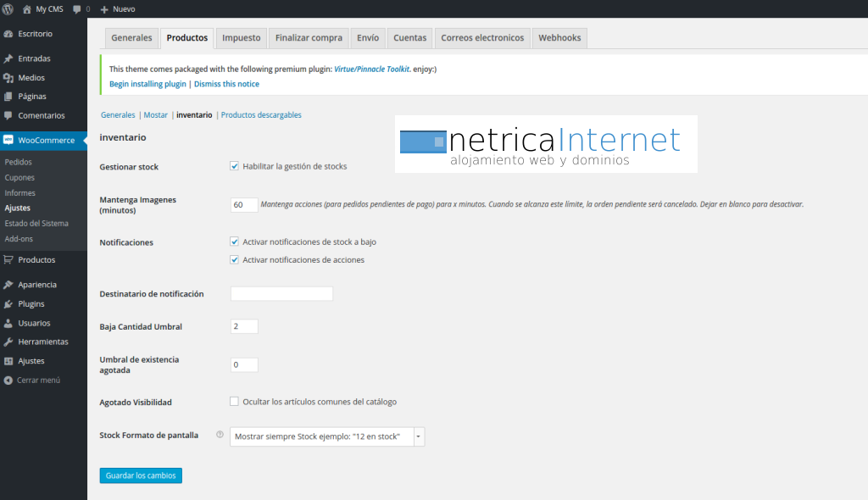
Task: Click the Productos cart icon in sidebar
Action: point(8,259)
